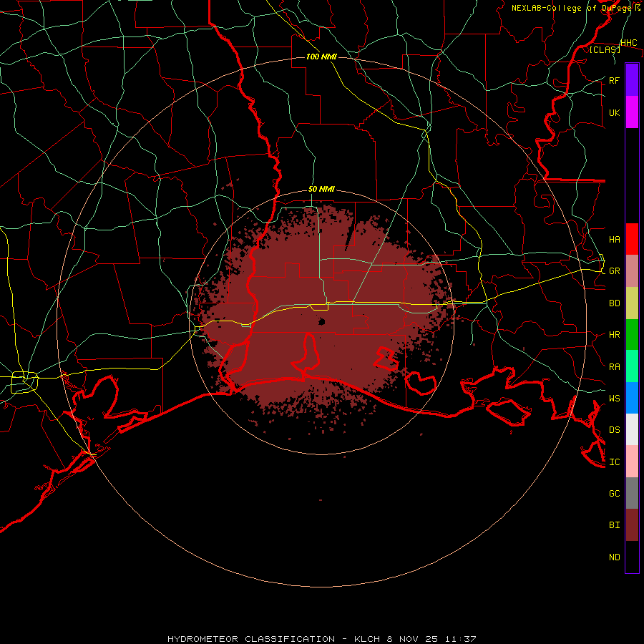Click the ND legend label
Screen dimensions: 644x644
[614, 557]
